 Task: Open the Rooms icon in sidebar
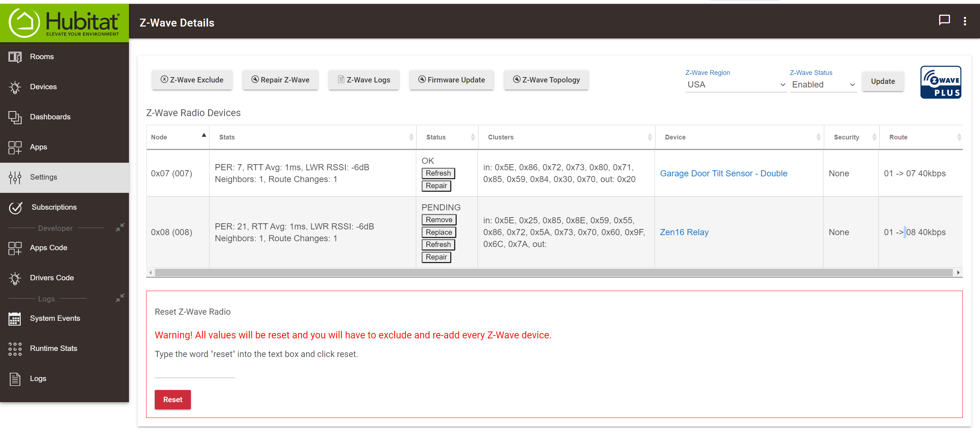[x=15, y=57]
